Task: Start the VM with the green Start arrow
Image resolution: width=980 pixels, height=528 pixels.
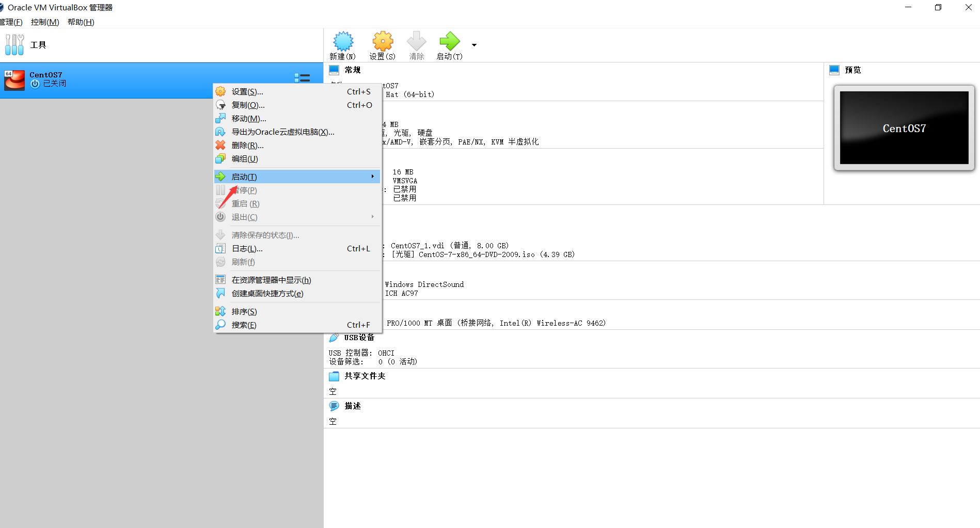Action: (x=449, y=45)
